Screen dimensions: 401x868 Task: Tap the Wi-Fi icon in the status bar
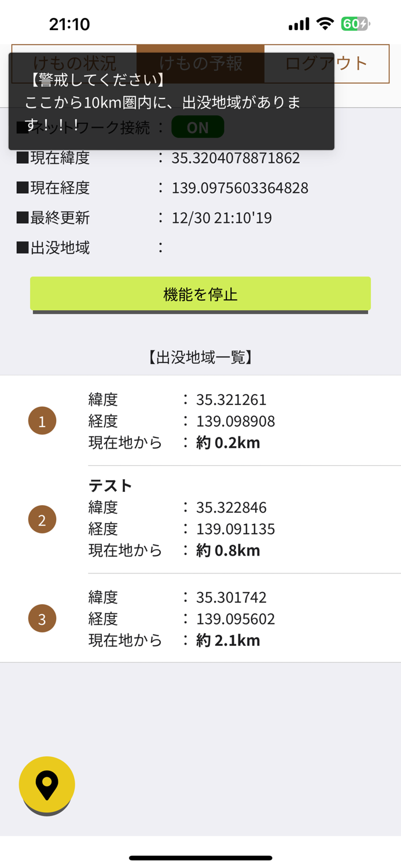point(325,24)
